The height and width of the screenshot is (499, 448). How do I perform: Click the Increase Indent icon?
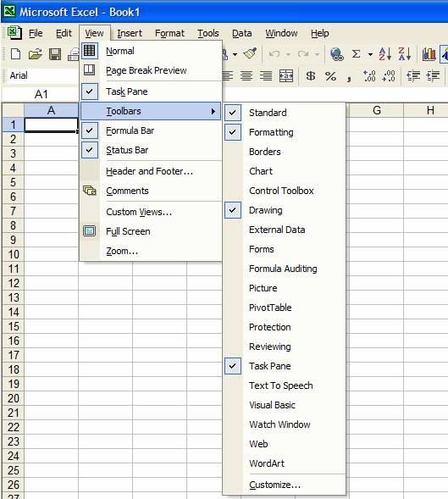433,75
